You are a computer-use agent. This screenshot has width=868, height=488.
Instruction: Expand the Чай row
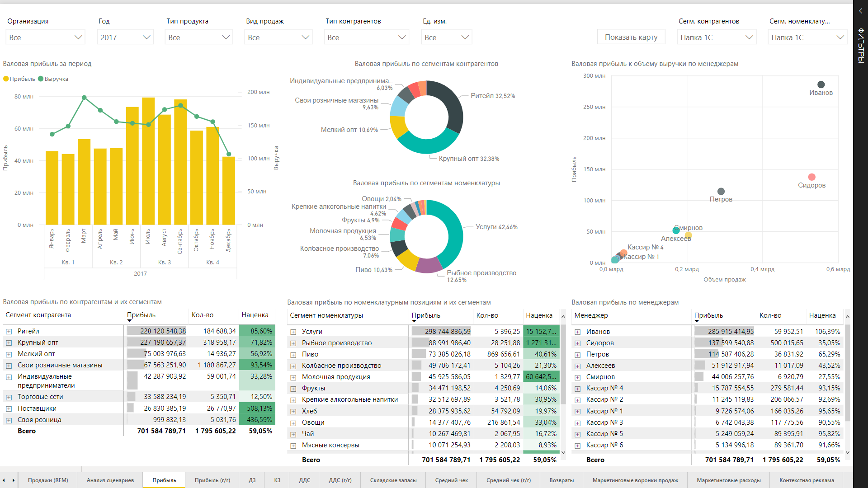tap(293, 434)
